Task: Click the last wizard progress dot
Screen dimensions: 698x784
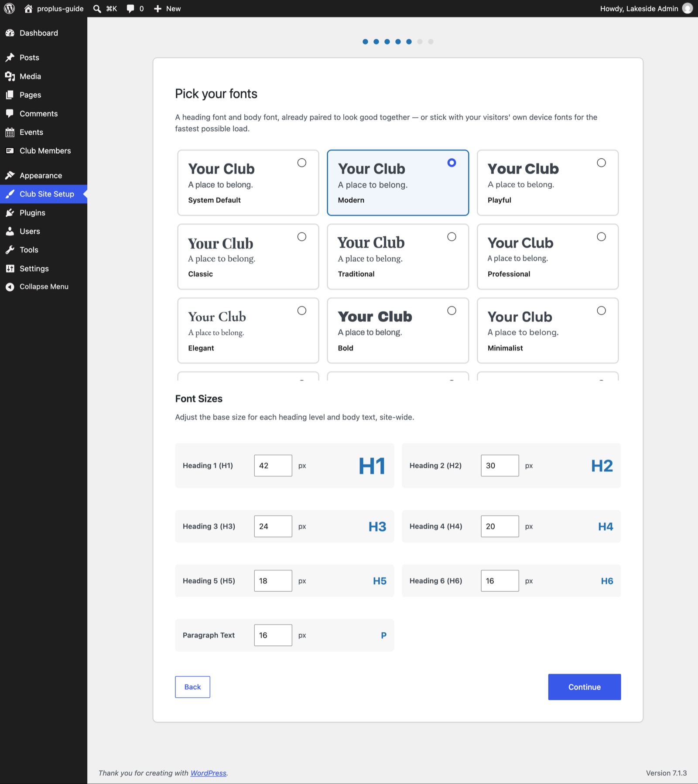Action: click(431, 42)
